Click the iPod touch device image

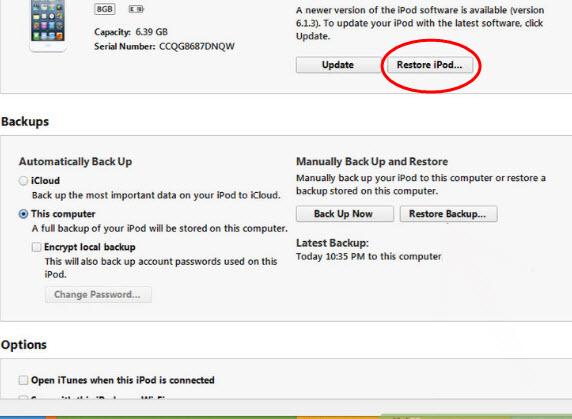click(48, 25)
